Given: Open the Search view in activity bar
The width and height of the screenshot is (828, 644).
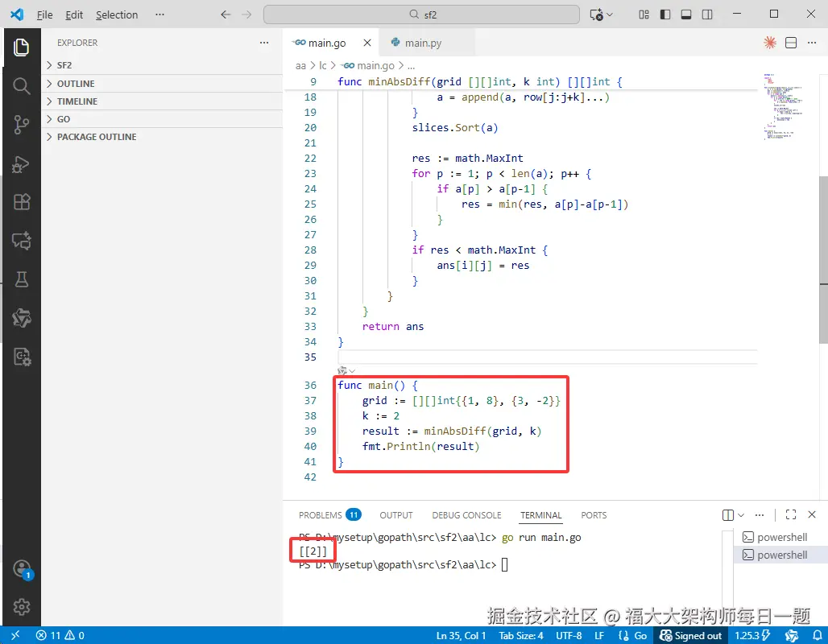Looking at the screenshot, I should (x=21, y=86).
